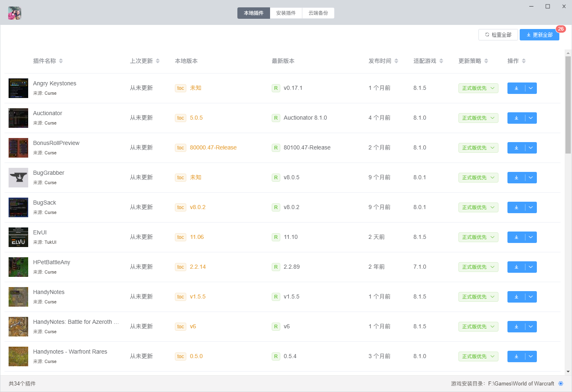Screen dimensions: 572x392
Task: Sort by 上次更新 column
Action: [x=145, y=61]
